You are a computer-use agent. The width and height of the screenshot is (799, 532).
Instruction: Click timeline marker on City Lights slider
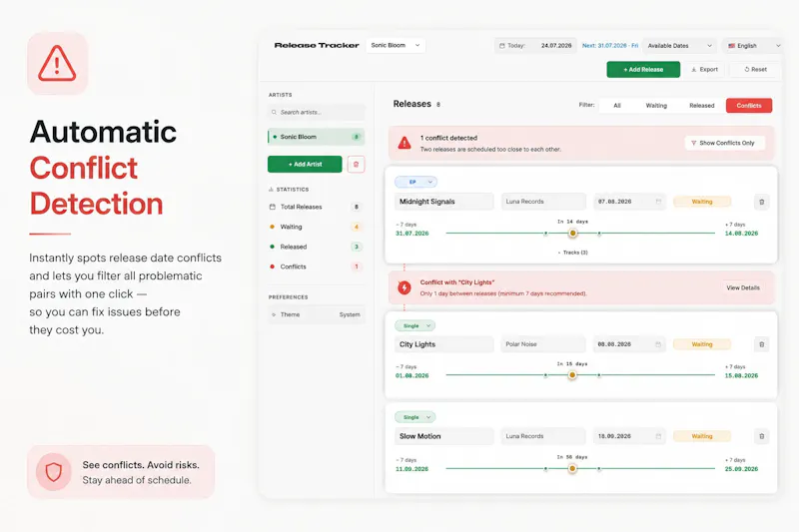(572, 374)
